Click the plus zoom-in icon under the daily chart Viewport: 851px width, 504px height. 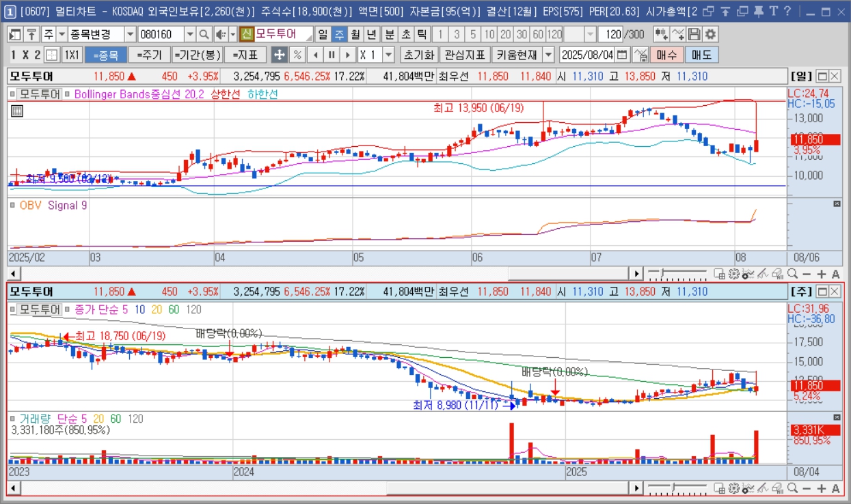[x=822, y=274]
